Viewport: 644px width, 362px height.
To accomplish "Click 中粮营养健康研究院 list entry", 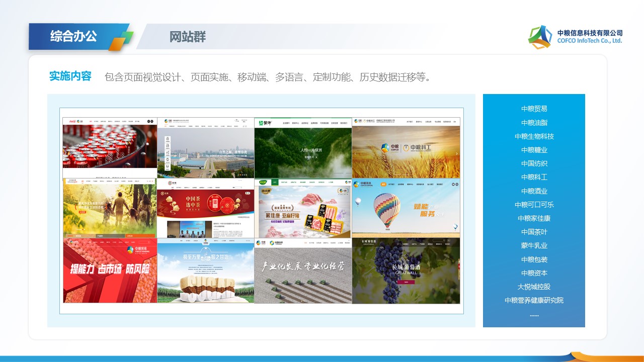I will pyautogui.click(x=534, y=300).
